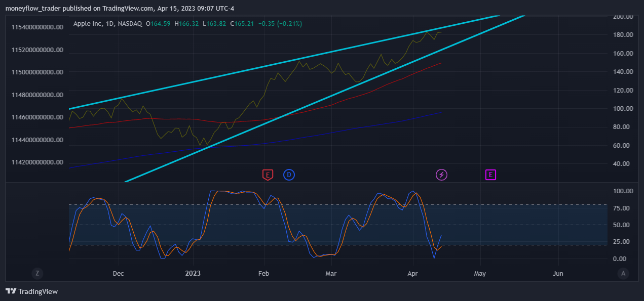
Task: Click the red earnings E marker near February
Action: pyautogui.click(x=268, y=175)
